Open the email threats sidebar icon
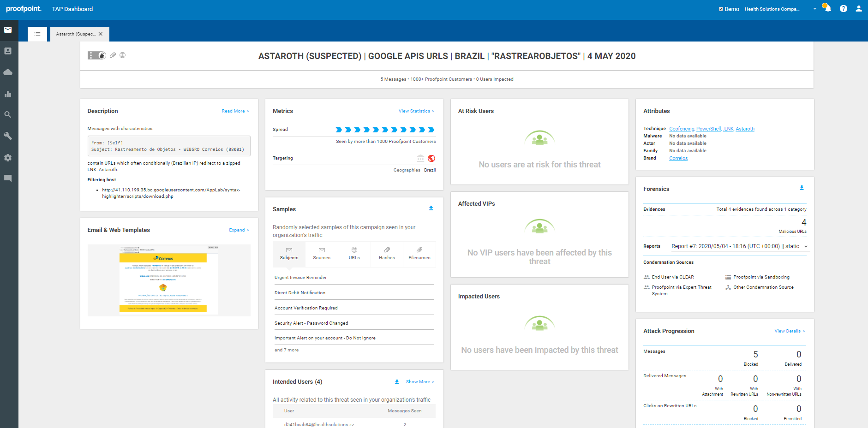Viewport: 868px width, 428px height. (8, 30)
